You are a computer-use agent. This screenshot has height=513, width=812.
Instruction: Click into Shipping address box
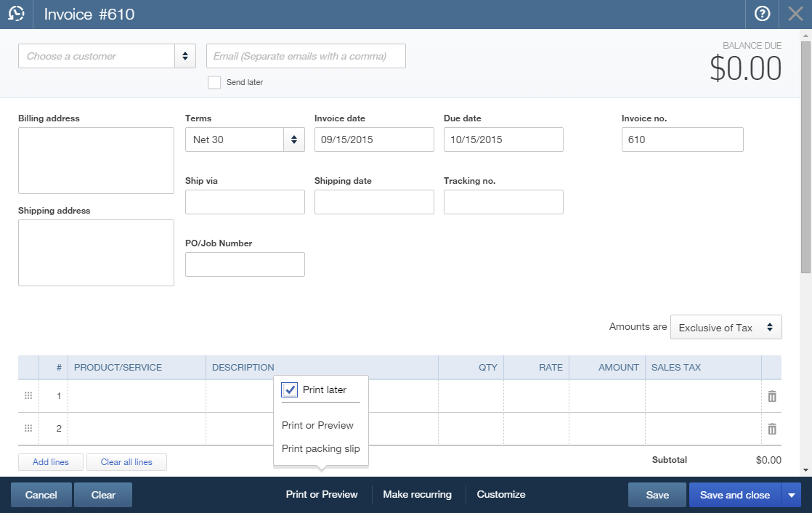tap(97, 253)
